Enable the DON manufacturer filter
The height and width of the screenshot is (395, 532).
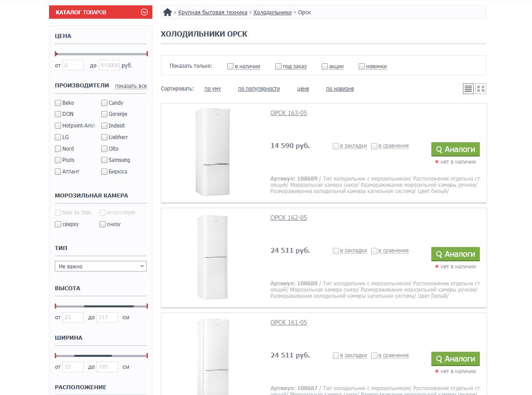(58, 114)
